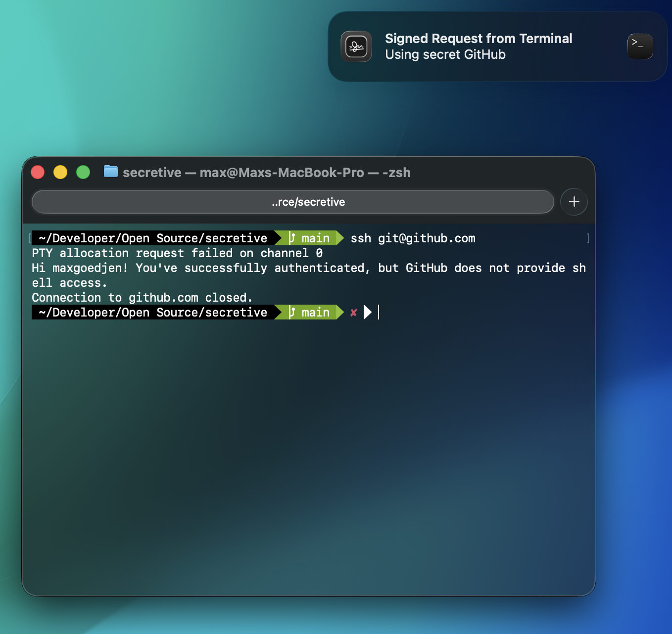Click the 'Using secret GitHub' notification text
672x634 pixels.
(445, 54)
